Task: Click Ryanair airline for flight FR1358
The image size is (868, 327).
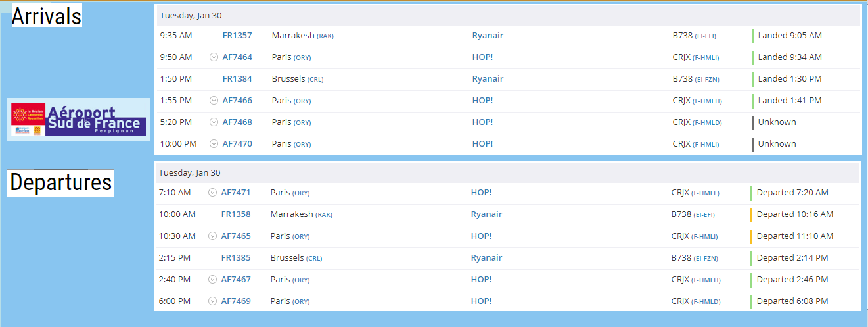Action: coord(486,214)
